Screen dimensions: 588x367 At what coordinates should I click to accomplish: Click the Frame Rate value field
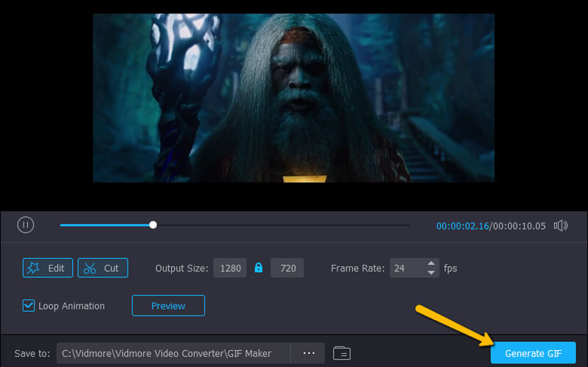tap(404, 268)
